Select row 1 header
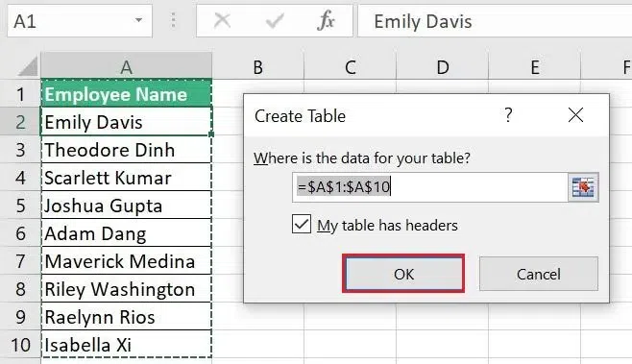 [x=20, y=94]
